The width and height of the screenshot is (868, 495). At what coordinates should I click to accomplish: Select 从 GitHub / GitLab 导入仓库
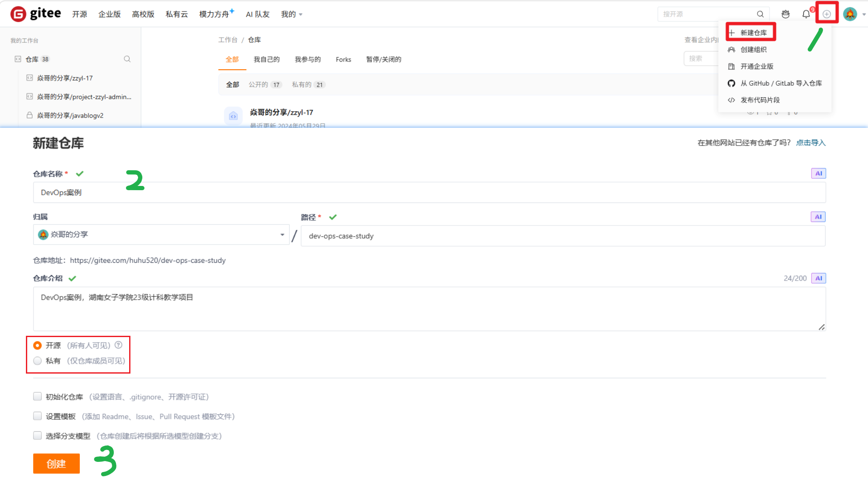point(781,83)
